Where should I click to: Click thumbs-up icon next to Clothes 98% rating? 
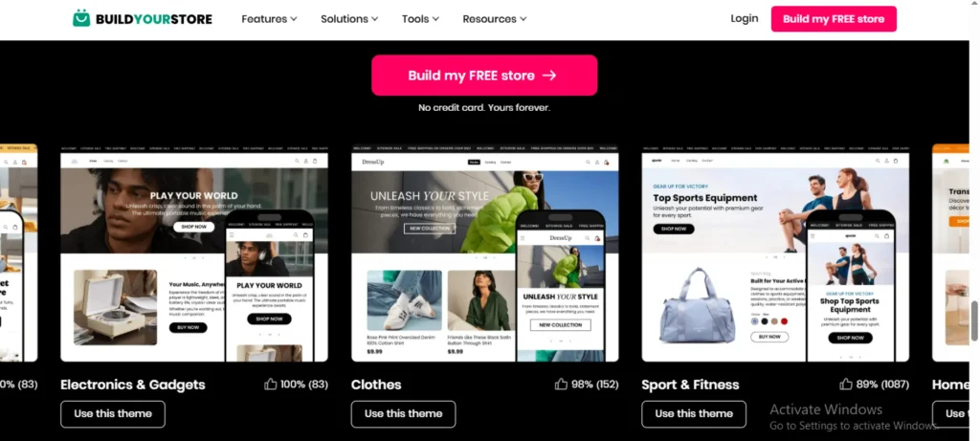coord(561,385)
